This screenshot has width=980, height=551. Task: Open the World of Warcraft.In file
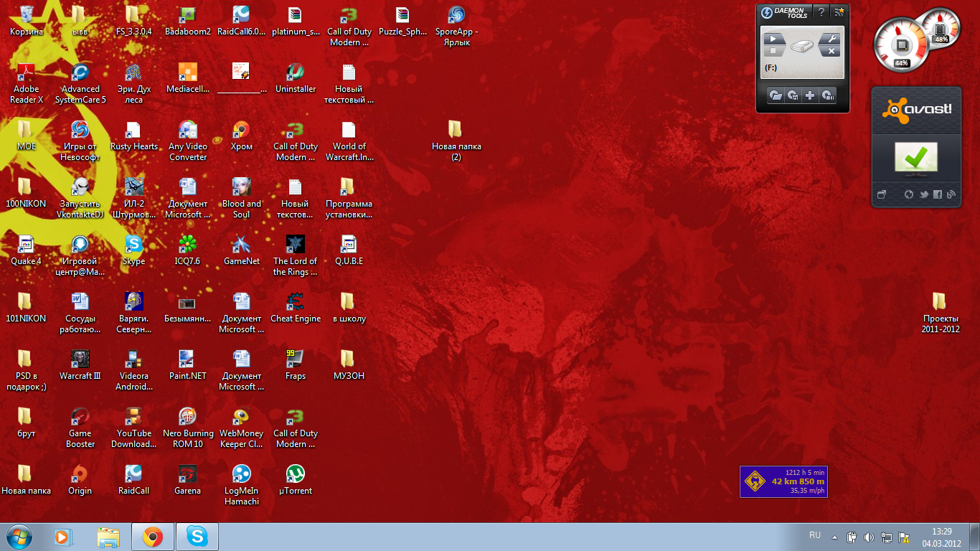(349, 140)
